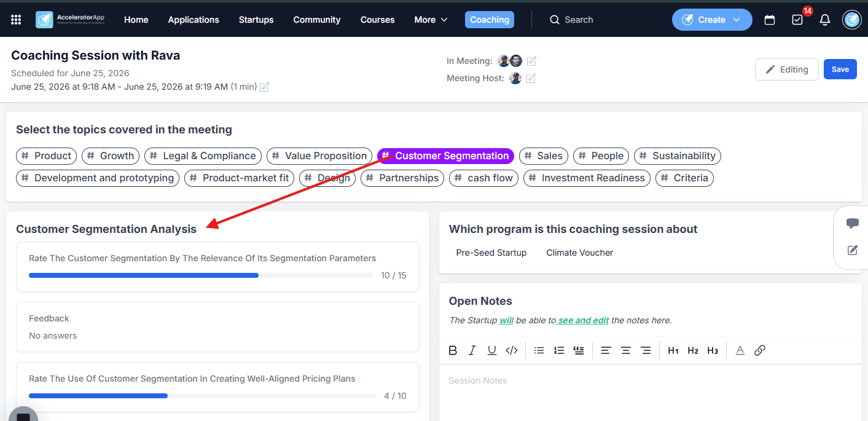Screen dimensions: 868x421
Task: Insert a link in notes
Action: click(760, 350)
